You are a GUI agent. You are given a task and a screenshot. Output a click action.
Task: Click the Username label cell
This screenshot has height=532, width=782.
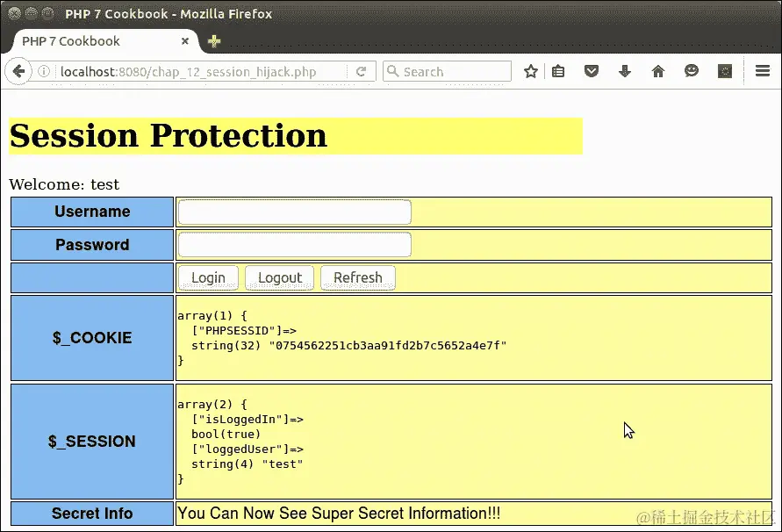coord(92,212)
